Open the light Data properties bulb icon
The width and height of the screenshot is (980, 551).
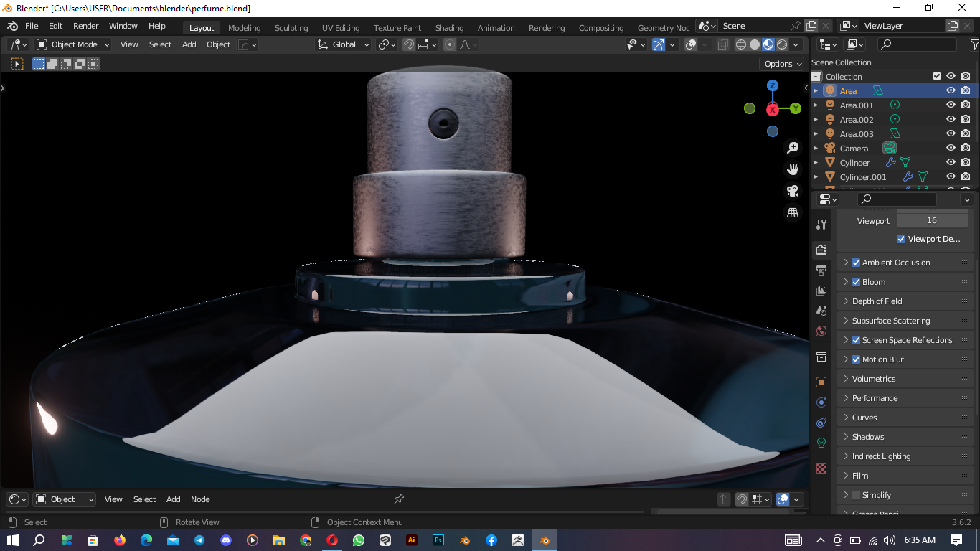(x=821, y=443)
